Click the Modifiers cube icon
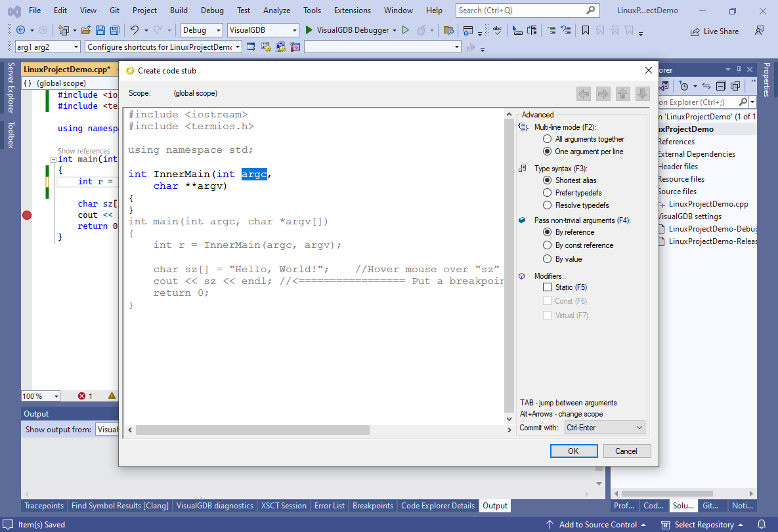This screenshot has width=778, height=532. click(x=522, y=276)
